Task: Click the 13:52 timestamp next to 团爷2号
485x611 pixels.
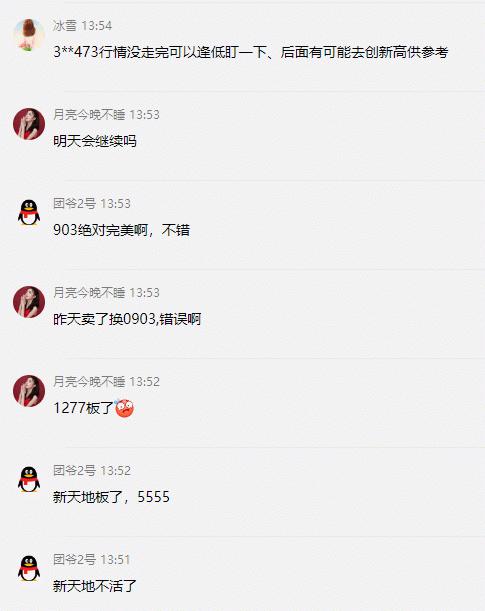Action: coord(115,471)
